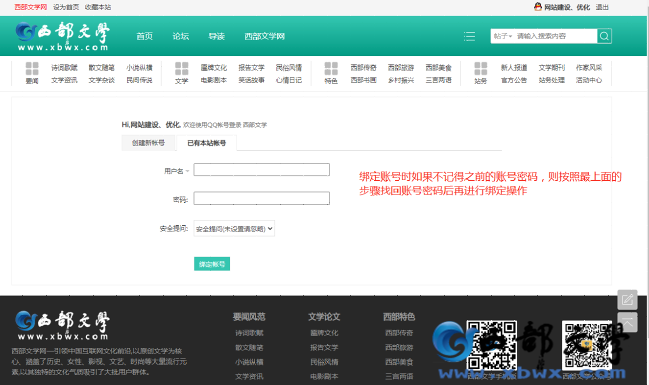Click the 西部文学 logo in the green header
Image resolution: width=649 pixels, height=385 pixels.
point(62,36)
